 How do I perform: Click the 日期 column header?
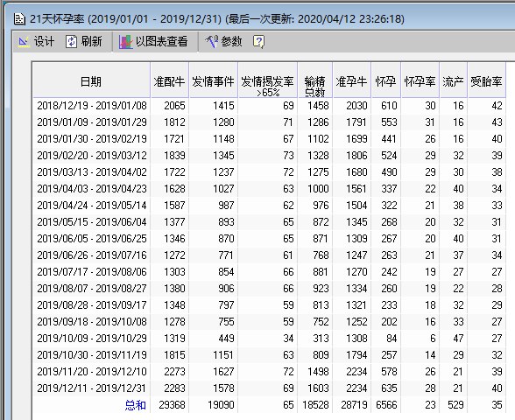point(91,81)
